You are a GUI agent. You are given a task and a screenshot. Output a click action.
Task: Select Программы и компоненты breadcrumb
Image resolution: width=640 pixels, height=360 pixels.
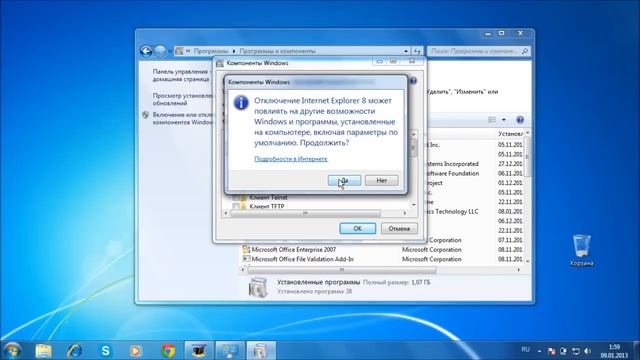point(278,51)
